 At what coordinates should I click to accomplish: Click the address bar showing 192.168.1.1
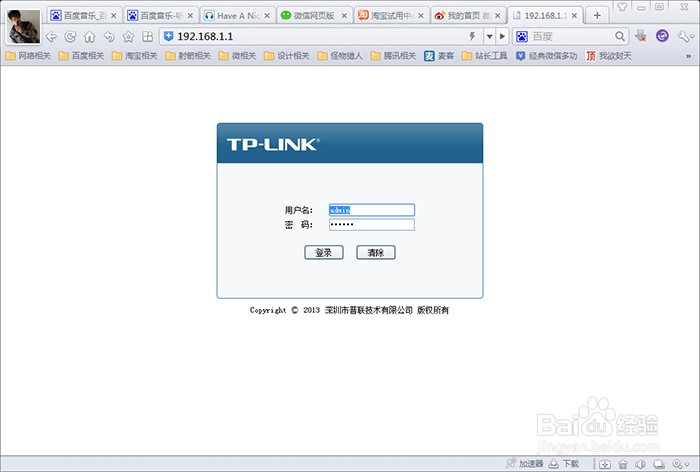tap(321, 37)
